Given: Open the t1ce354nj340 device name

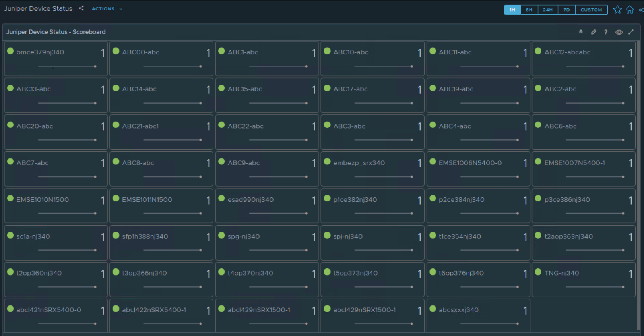Looking at the screenshot, I should point(460,236).
